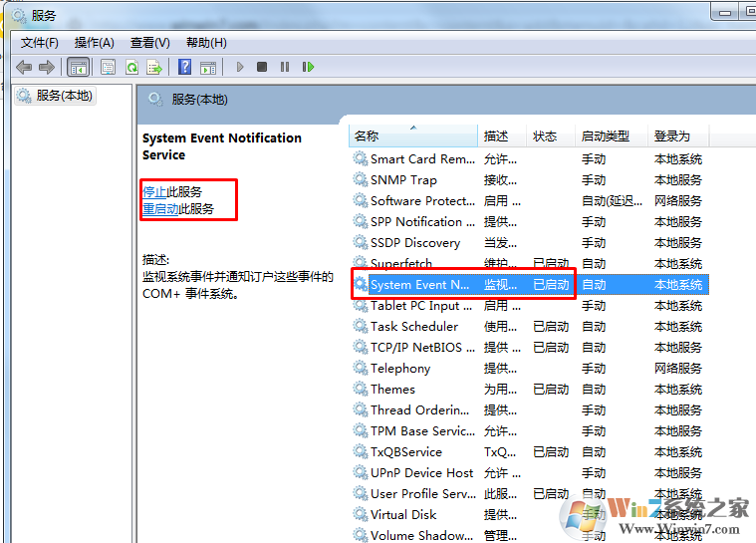The height and width of the screenshot is (543, 756).
Task: Open the 操作(A) menu
Action: (x=94, y=43)
